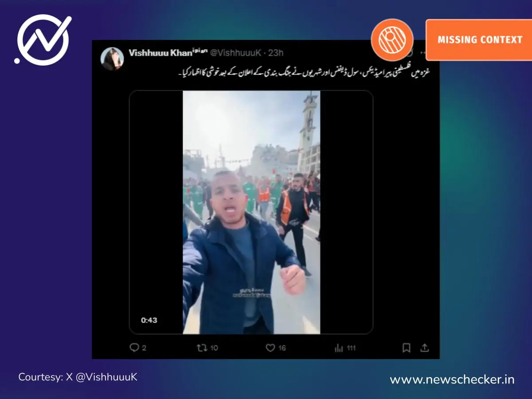Click the Courtesy: X @VishhuuuK credit text
The width and height of the screenshot is (532, 399).
(x=78, y=377)
